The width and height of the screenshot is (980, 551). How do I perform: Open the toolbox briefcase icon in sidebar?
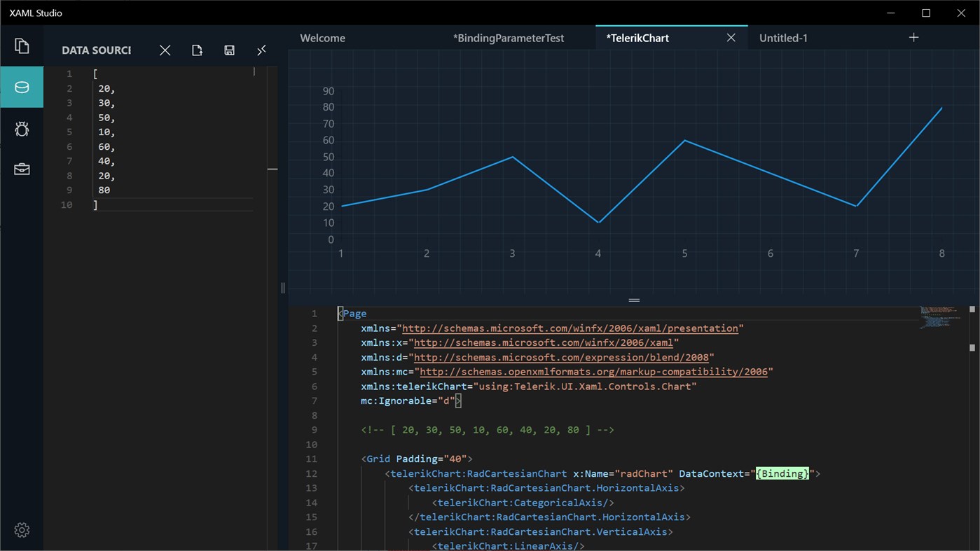[22, 169]
